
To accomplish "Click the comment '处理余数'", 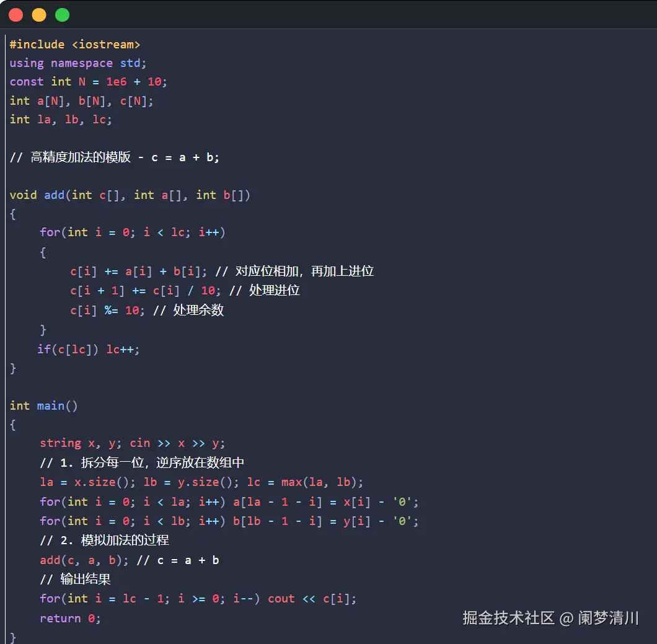I will (188, 311).
